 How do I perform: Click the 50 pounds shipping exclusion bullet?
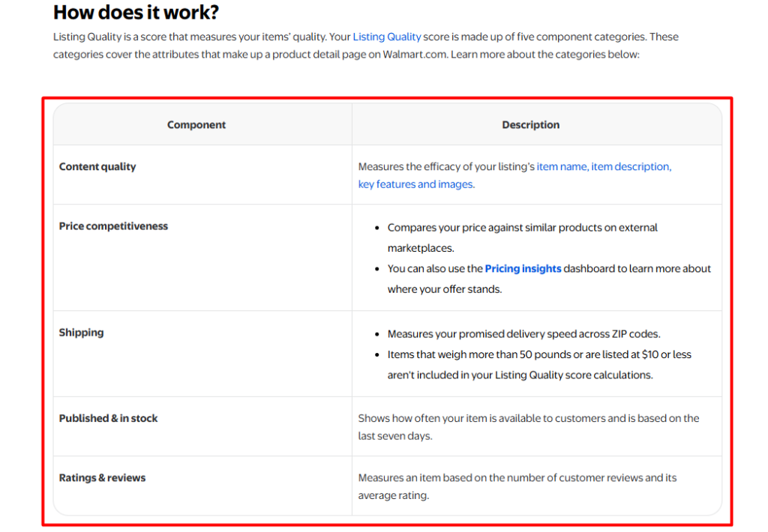539,365
